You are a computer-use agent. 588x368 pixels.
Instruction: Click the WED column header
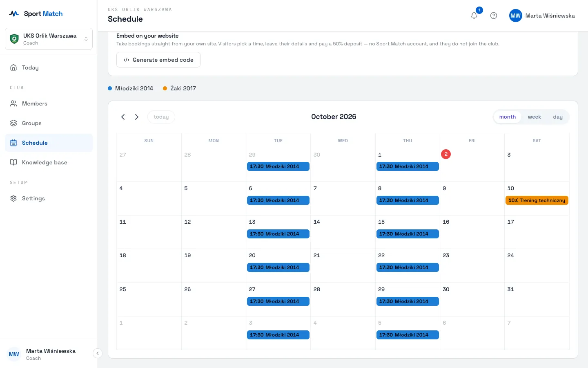click(x=343, y=141)
